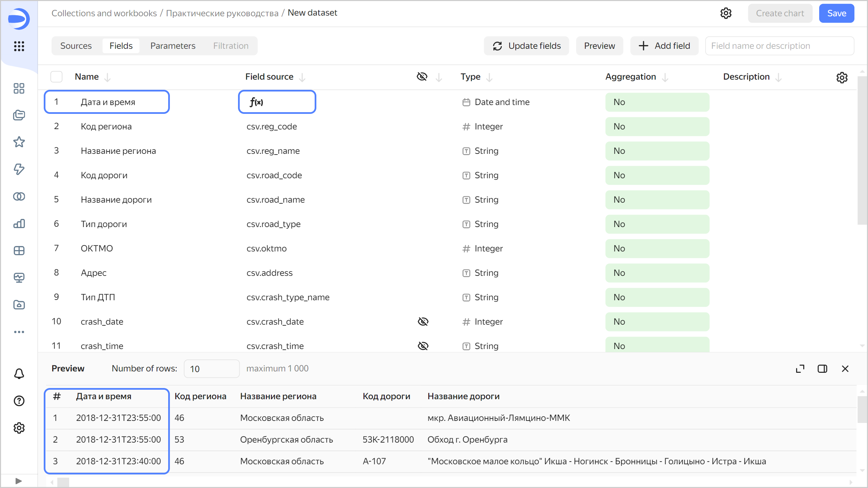Toggle visibility of crash_date field

click(x=423, y=322)
